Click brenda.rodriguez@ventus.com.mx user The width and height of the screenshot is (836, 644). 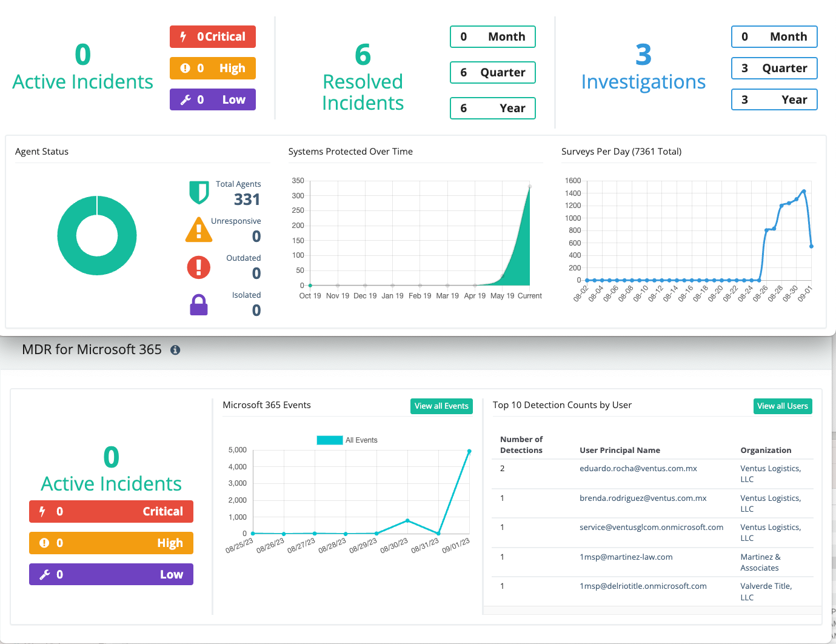(643, 498)
